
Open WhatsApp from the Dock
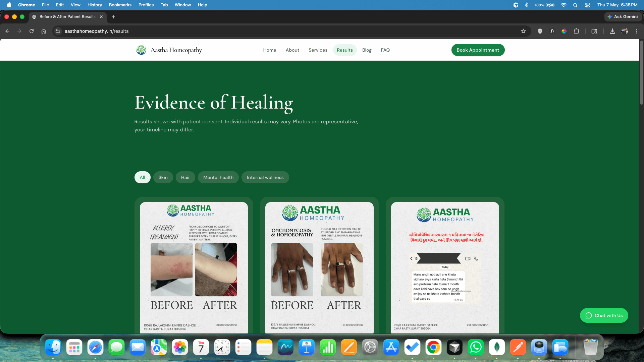tap(476, 347)
